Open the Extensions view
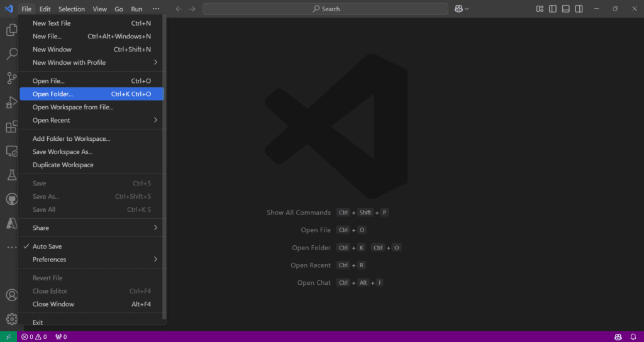Image resolution: width=644 pixels, height=342 pixels. 11,126
